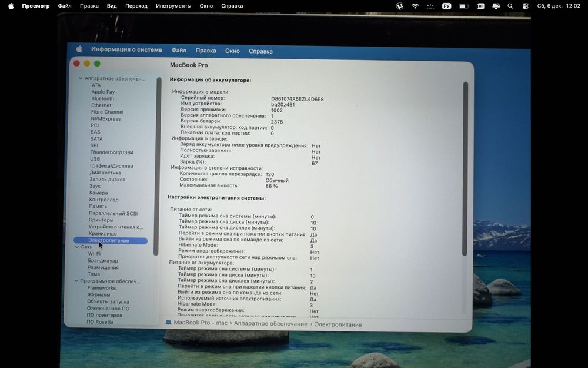Select NVMExpress in the sidebar
This screenshot has height=368, width=588.
105,119
